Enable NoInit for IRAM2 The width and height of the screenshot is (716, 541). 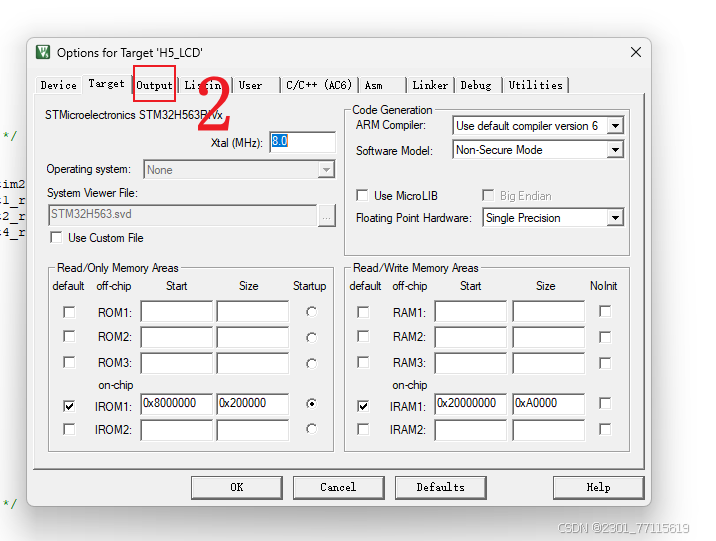(605, 429)
